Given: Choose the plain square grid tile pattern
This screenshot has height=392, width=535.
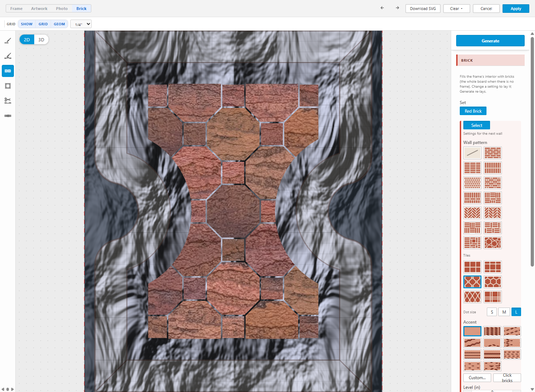Looking at the screenshot, I should click(x=472, y=267).
